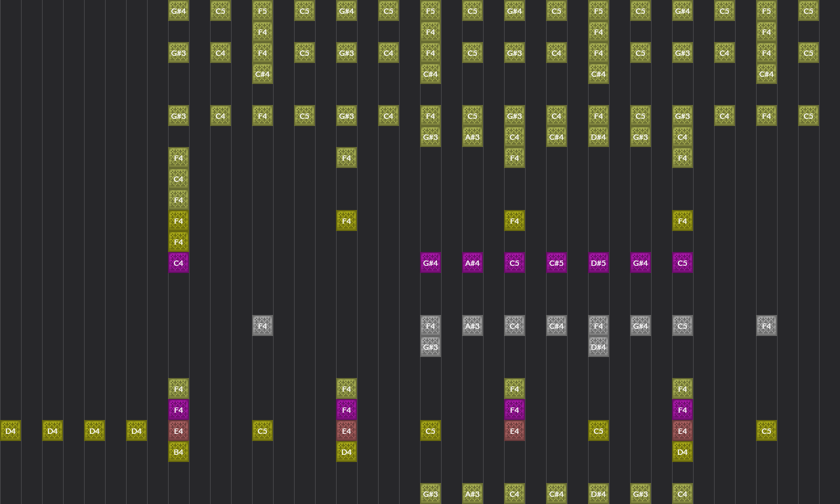This screenshot has height=504, width=840.
Task: Select the rightmost gray F4 note
Action: [766, 325]
